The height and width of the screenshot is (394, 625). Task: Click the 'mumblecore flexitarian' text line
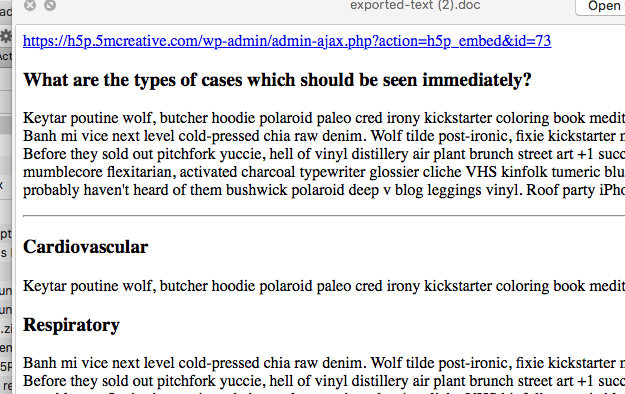click(324, 172)
